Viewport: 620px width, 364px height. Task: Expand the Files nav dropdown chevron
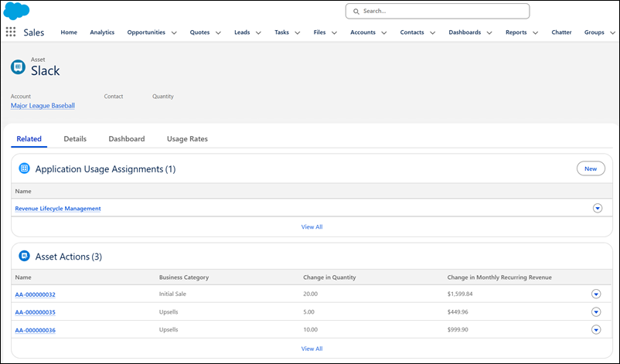coord(334,32)
